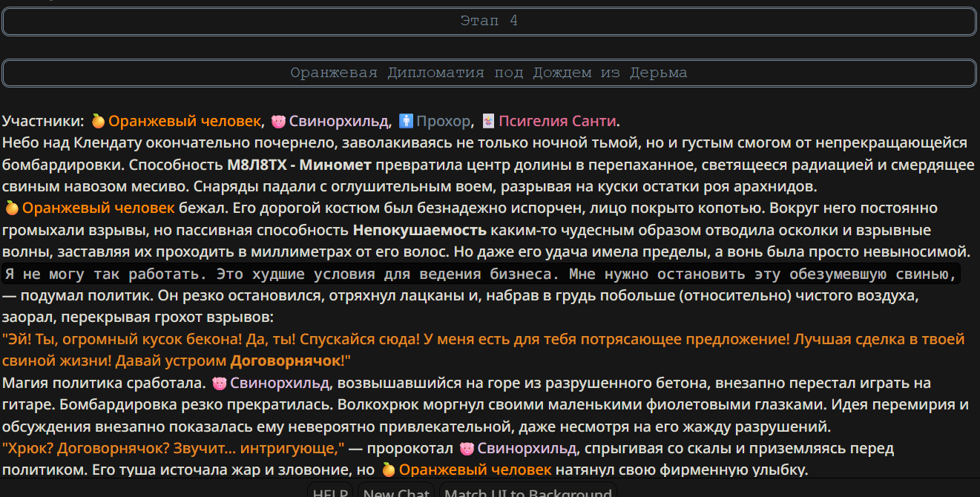Click the text '— подумал политик.'
This screenshot has width=980, height=497.
(78, 296)
